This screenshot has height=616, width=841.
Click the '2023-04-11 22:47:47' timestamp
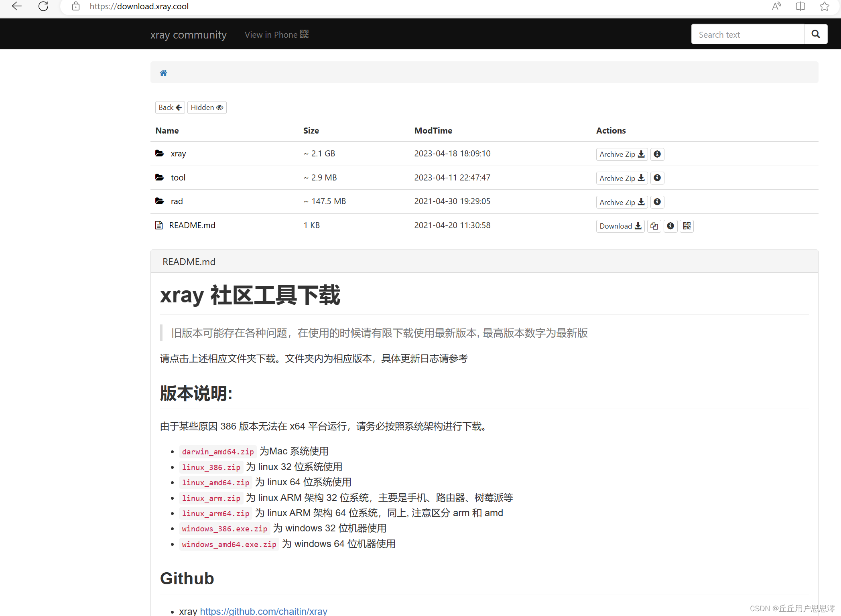tap(452, 178)
